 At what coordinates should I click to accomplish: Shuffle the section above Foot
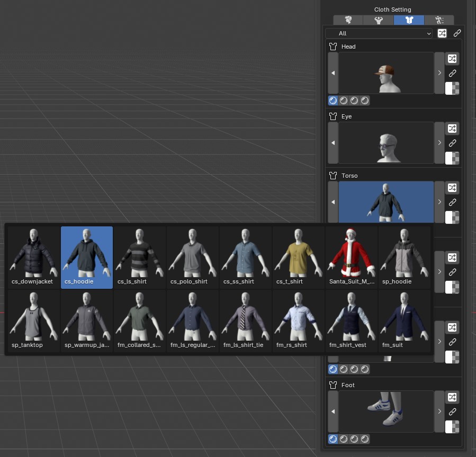click(452, 327)
